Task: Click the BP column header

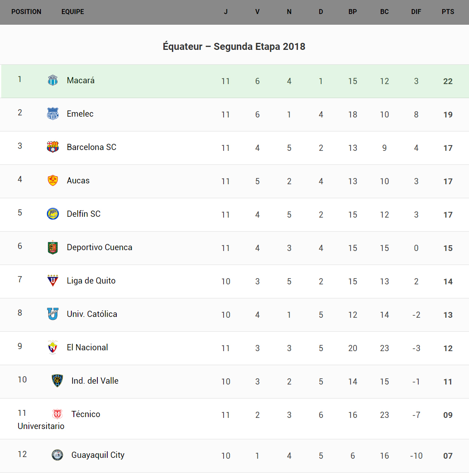Action: (353, 12)
